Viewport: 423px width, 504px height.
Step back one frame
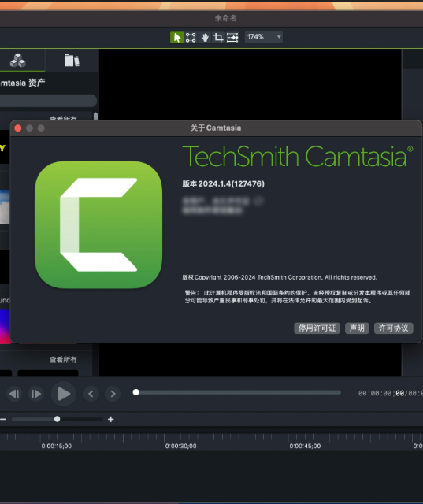(14, 394)
